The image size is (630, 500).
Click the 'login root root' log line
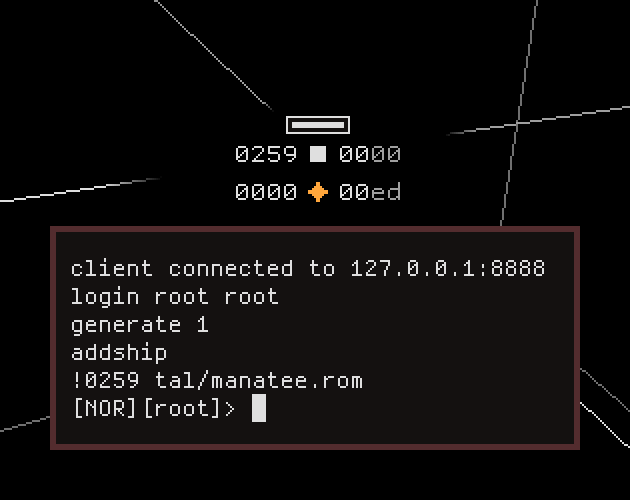click(175, 297)
